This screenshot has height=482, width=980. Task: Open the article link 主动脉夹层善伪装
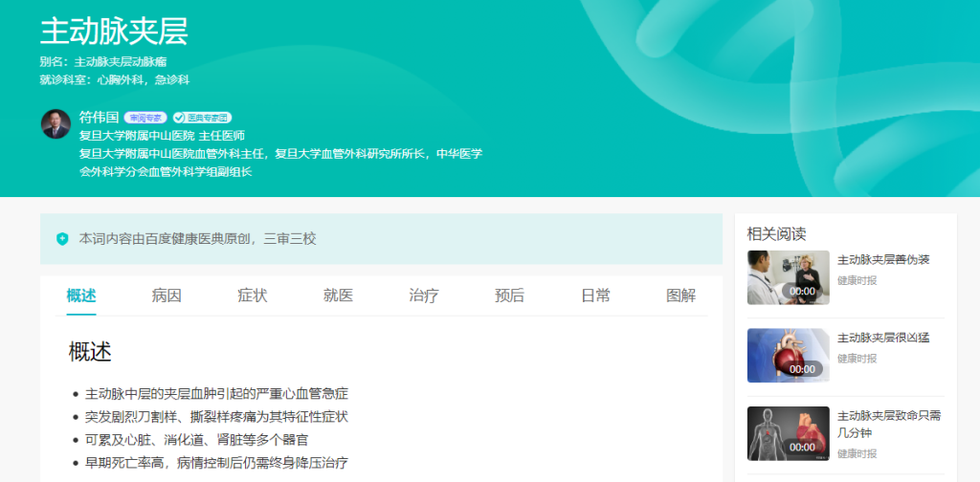[x=883, y=260]
